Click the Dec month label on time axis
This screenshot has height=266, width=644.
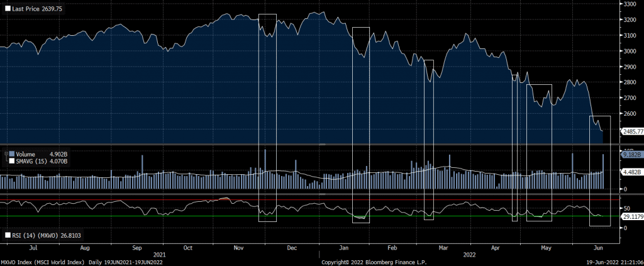(x=292, y=248)
